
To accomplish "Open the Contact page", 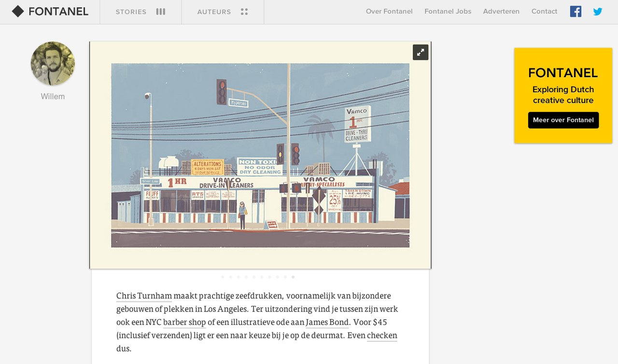I will click(x=544, y=12).
